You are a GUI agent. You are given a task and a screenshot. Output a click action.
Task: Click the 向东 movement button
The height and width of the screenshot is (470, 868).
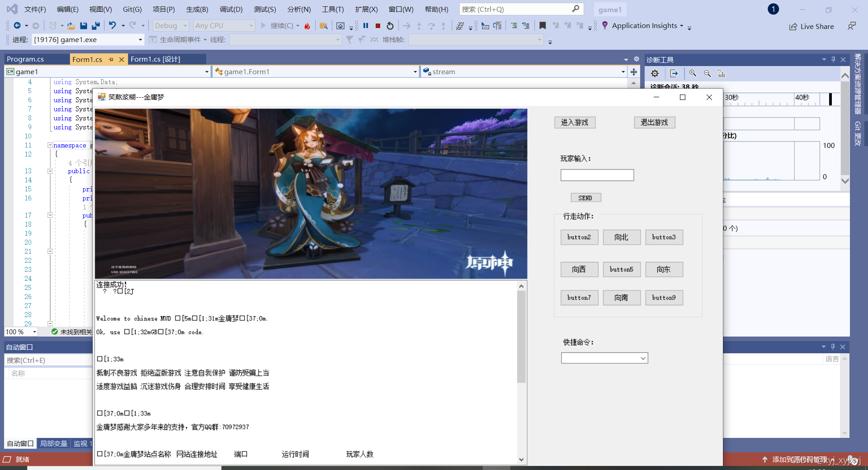pyautogui.click(x=664, y=270)
